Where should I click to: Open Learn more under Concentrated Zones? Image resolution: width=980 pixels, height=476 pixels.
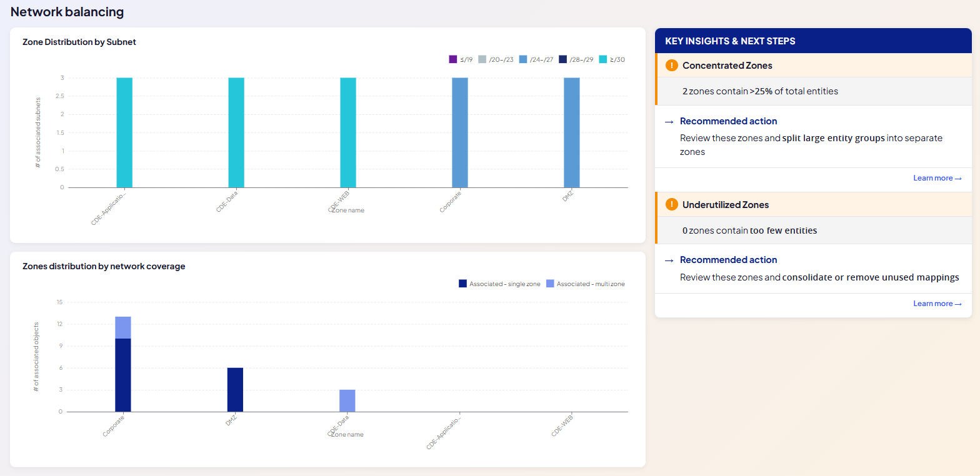coord(937,178)
